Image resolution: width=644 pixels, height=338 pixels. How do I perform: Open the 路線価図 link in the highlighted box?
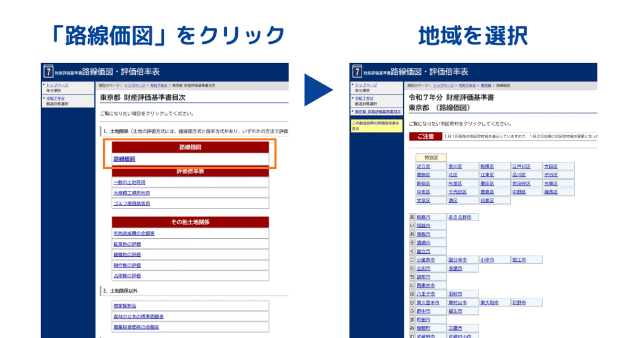(x=124, y=159)
